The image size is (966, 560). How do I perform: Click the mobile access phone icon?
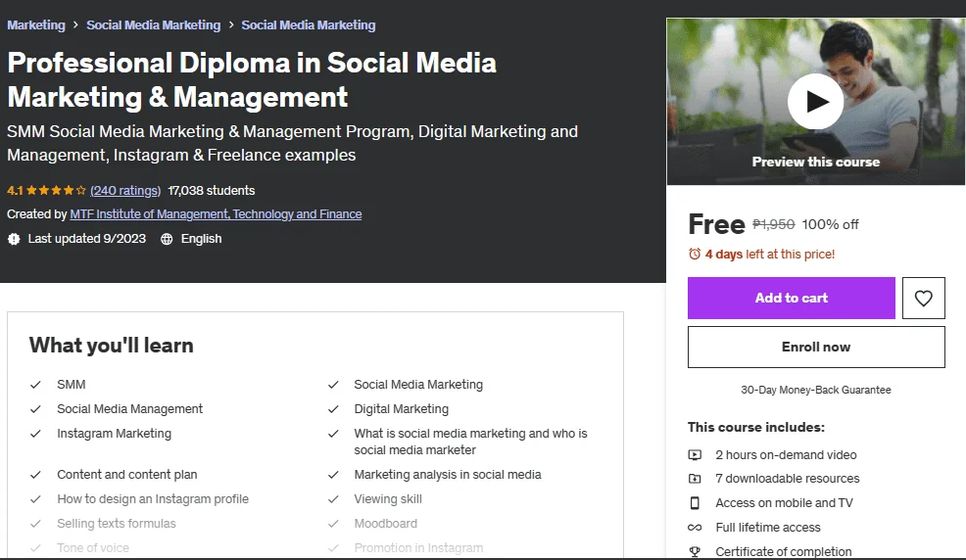click(695, 503)
